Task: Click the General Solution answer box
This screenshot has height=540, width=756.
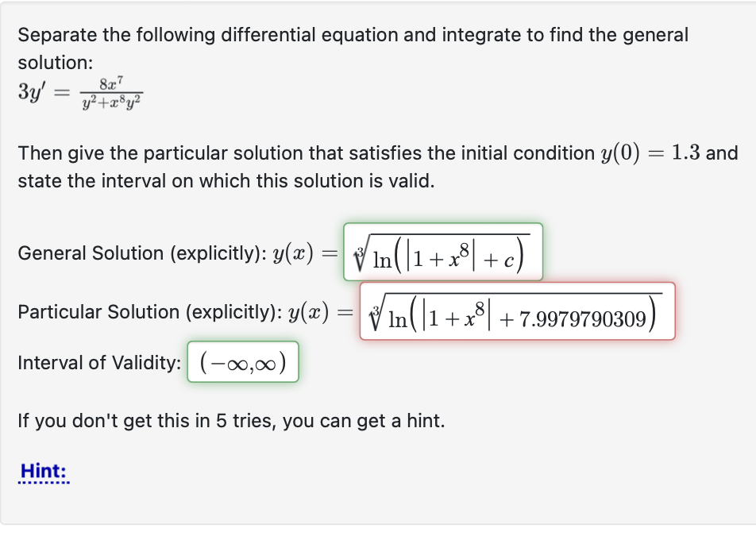Action: point(442,253)
